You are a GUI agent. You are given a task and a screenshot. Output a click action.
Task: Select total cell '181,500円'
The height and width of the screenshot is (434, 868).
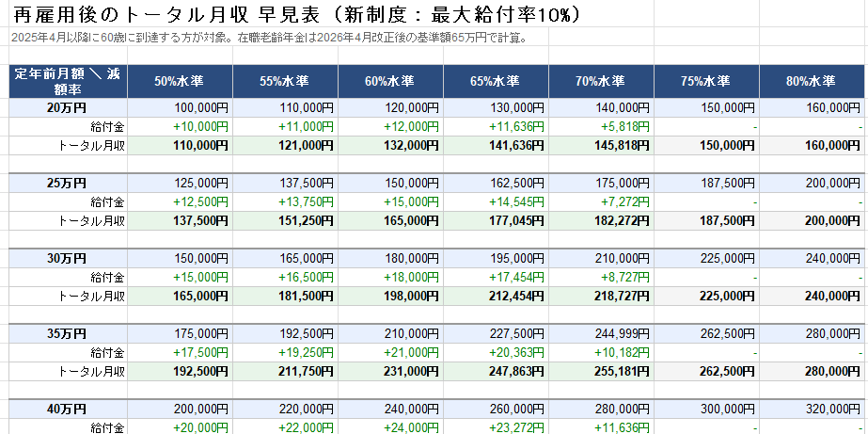tap(285, 297)
